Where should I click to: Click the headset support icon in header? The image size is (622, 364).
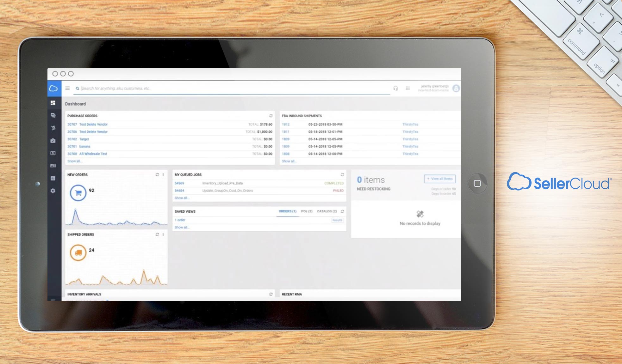pos(395,88)
